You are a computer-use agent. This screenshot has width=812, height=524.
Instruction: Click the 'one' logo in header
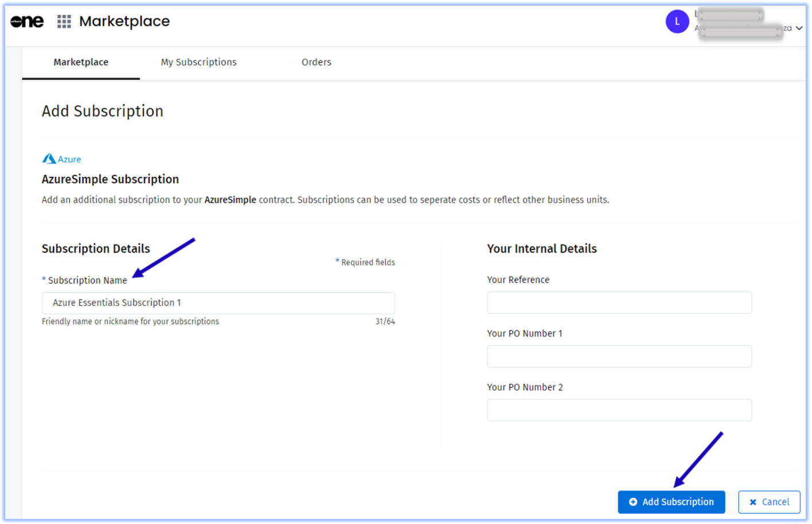coord(27,21)
